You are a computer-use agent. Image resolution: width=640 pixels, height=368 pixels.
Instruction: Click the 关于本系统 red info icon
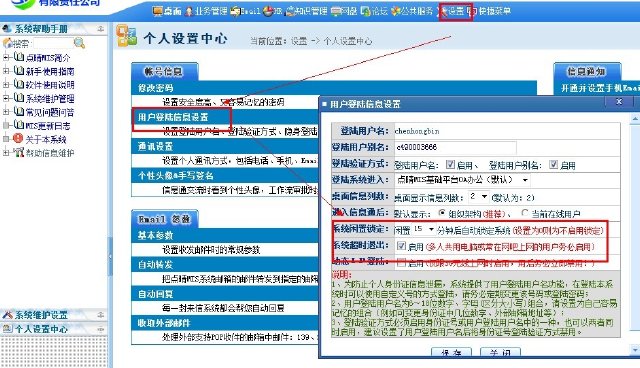tap(18, 138)
